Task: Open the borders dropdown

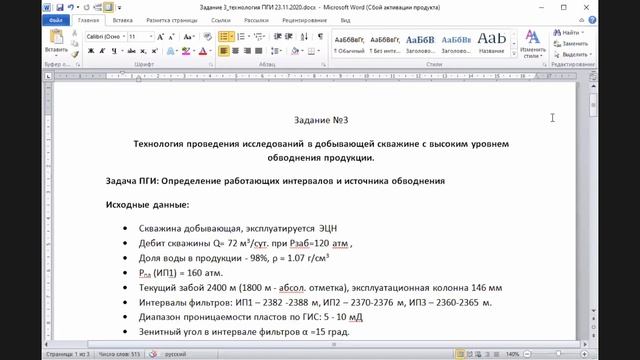Action: click(x=318, y=51)
